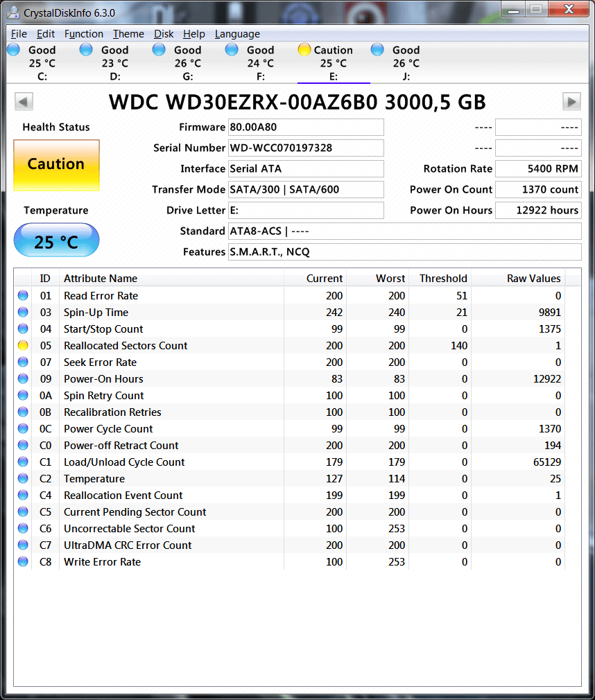The image size is (595, 700).
Task: Click the Features field S.M.A.R.T., NCQ
Action: (x=405, y=252)
